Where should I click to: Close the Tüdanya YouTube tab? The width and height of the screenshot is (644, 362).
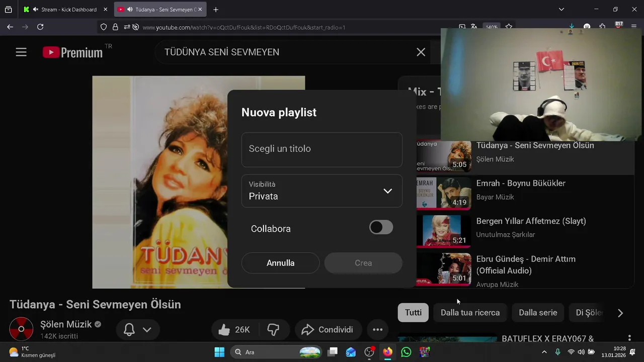point(200,10)
